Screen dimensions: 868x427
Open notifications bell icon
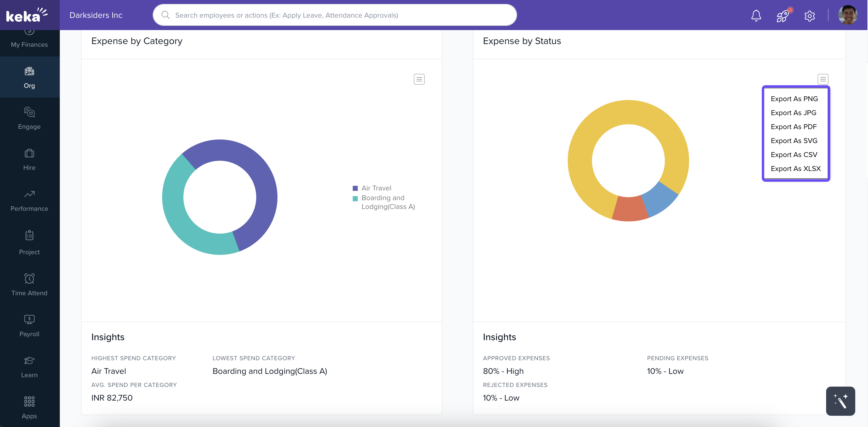756,15
